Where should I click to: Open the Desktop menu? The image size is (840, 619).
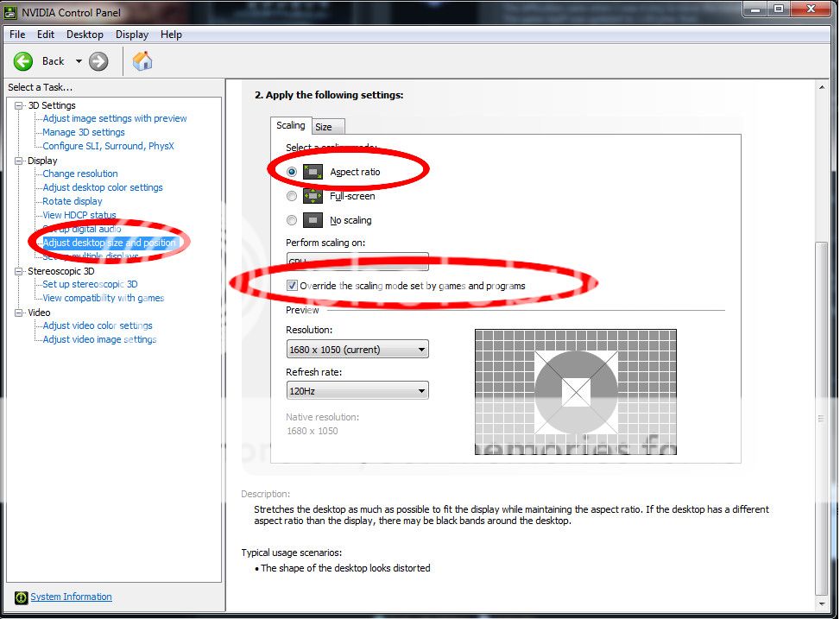pyautogui.click(x=85, y=35)
